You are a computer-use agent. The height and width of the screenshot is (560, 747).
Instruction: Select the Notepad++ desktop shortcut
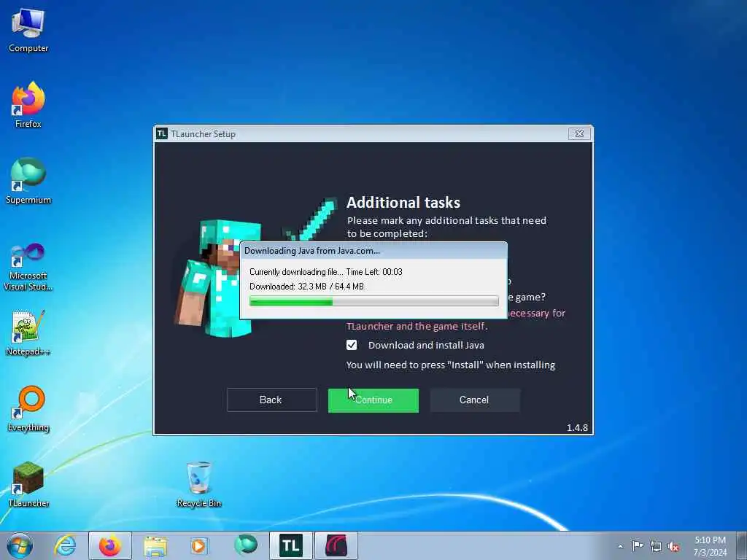[28, 332]
